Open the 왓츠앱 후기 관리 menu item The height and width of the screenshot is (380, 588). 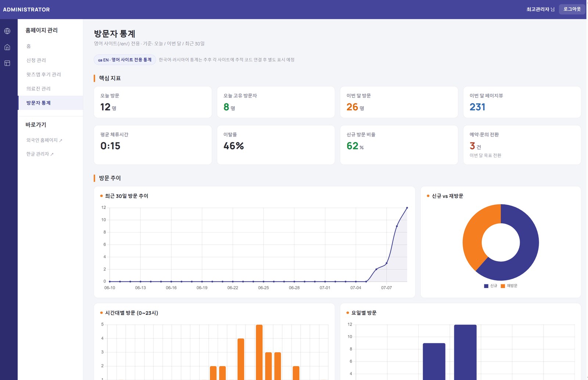pyautogui.click(x=50, y=74)
